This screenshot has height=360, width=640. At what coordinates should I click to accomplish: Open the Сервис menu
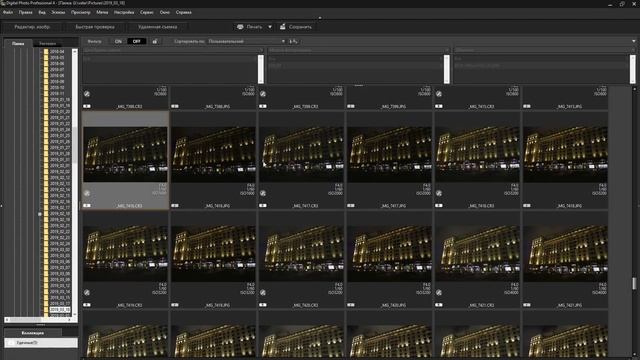tap(147, 12)
